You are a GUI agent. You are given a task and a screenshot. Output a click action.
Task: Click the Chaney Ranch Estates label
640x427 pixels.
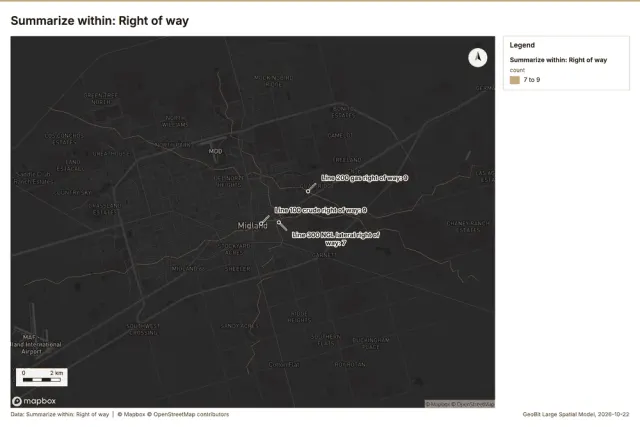point(468,227)
